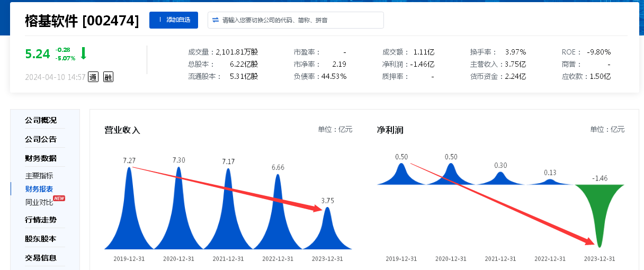Click the 2019-12-31 axis label under 营业收入
Image resolution: width=644 pixels, height=270 pixels.
pos(129,259)
